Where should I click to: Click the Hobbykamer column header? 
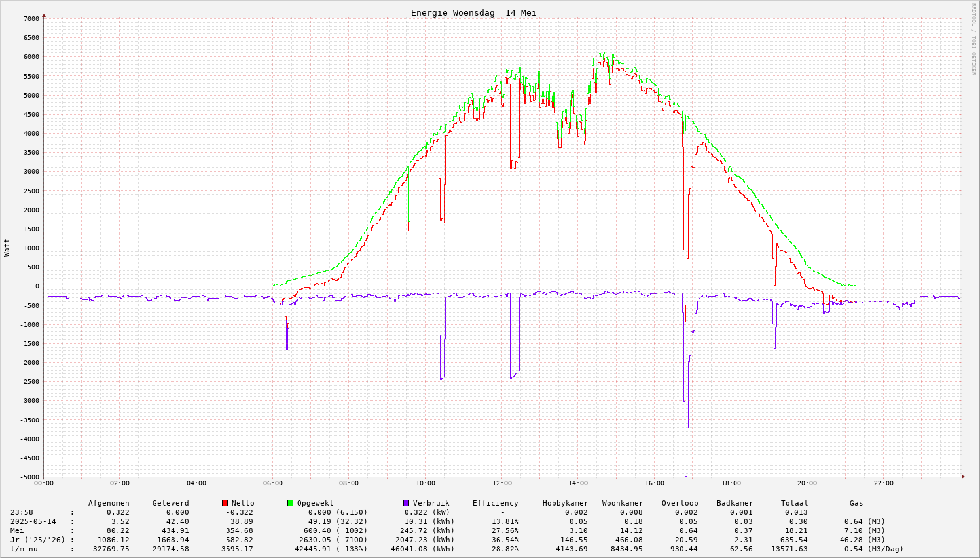(565, 503)
